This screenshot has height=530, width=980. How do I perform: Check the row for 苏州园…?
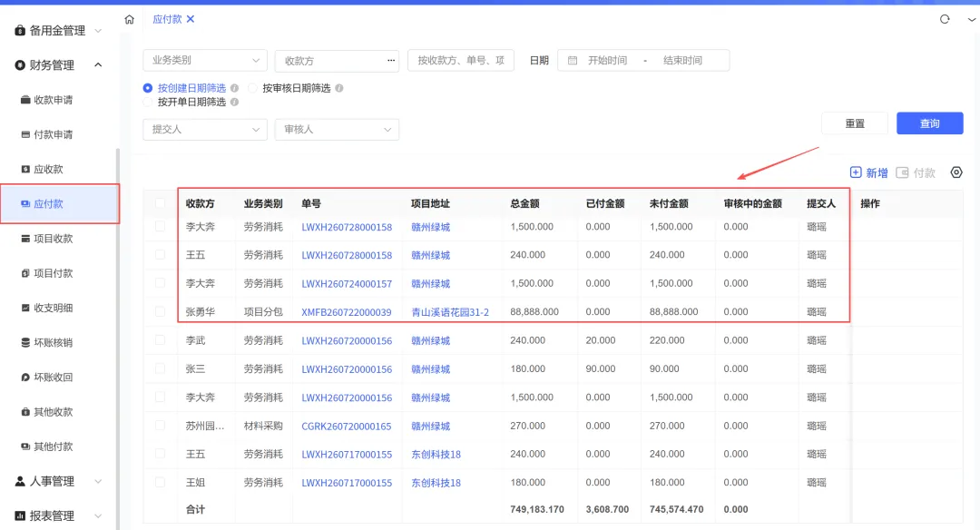click(x=160, y=426)
